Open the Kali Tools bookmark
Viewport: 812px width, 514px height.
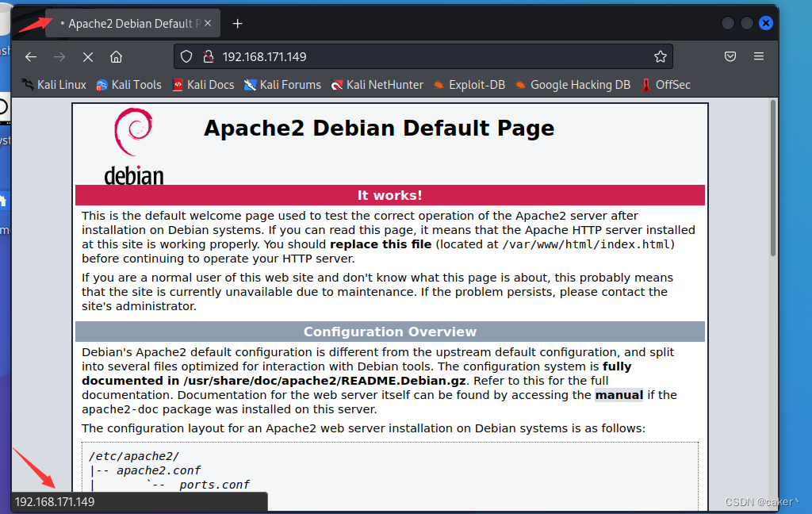129,85
